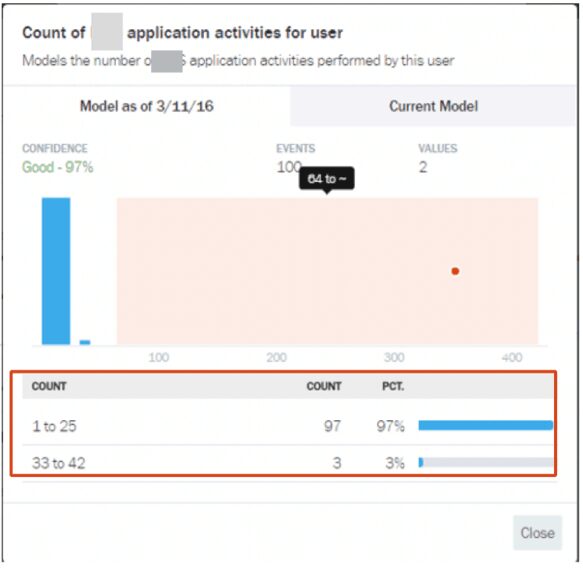Click the count value 97 in table

click(x=332, y=426)
